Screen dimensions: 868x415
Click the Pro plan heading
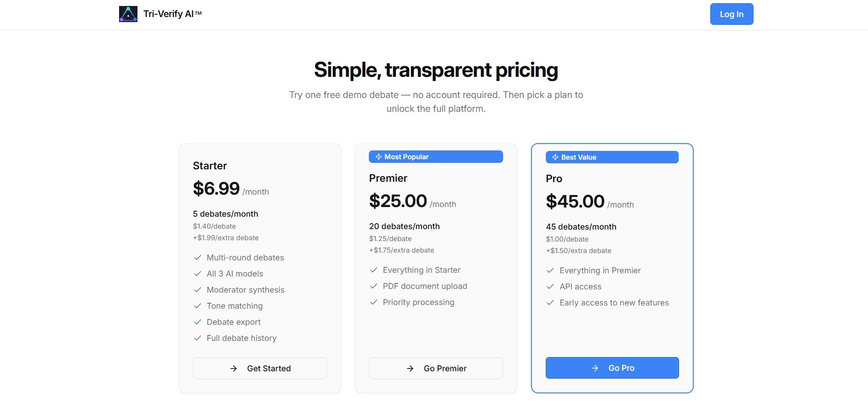click(x=554, y=179)
